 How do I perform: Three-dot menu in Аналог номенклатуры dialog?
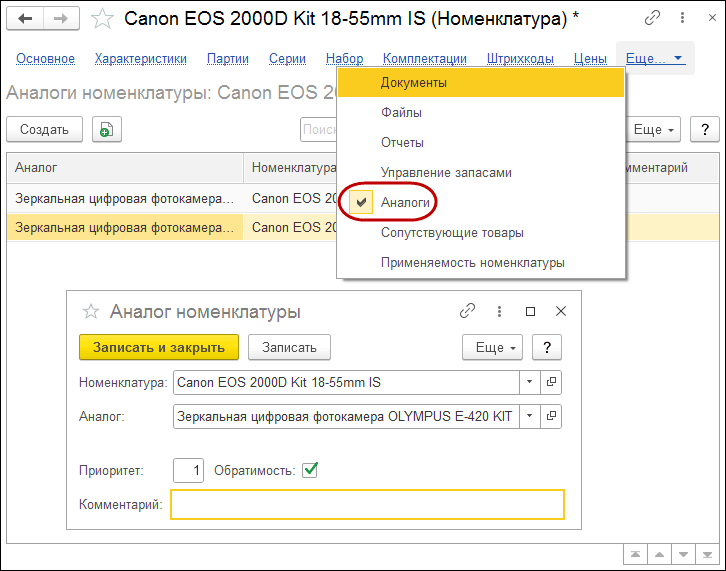tap(499, 311)
